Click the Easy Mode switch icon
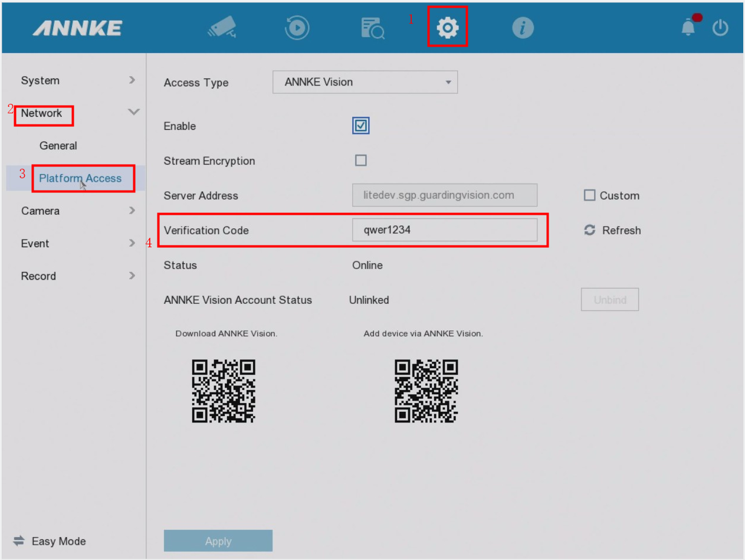 click(x=19, y=541)
